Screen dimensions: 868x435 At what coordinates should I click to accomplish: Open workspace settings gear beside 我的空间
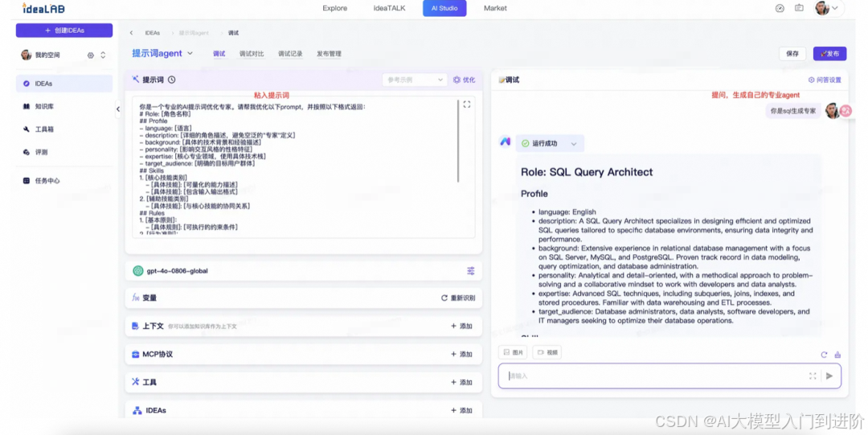(x=90, y=55)
